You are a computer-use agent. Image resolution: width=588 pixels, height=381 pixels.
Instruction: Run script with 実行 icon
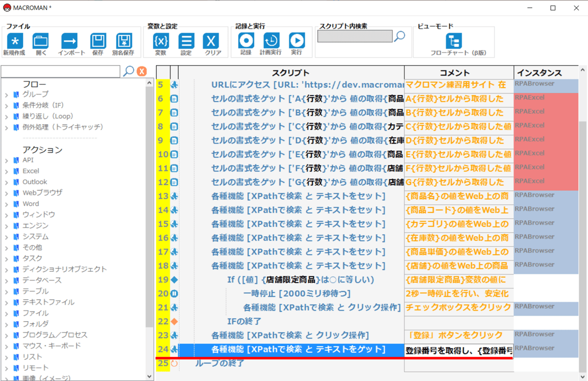coord(296,41)
